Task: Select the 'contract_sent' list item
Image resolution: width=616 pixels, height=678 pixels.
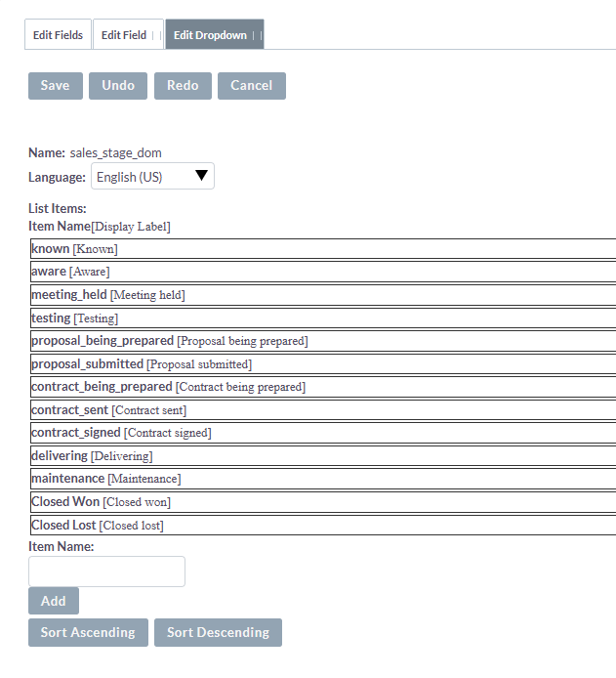Action: pyautogui.click(x=108, y=410)
